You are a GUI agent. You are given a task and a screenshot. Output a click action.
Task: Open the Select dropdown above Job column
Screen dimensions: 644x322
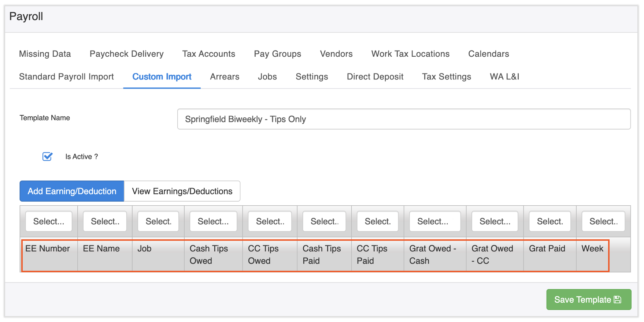pos(158,221)
